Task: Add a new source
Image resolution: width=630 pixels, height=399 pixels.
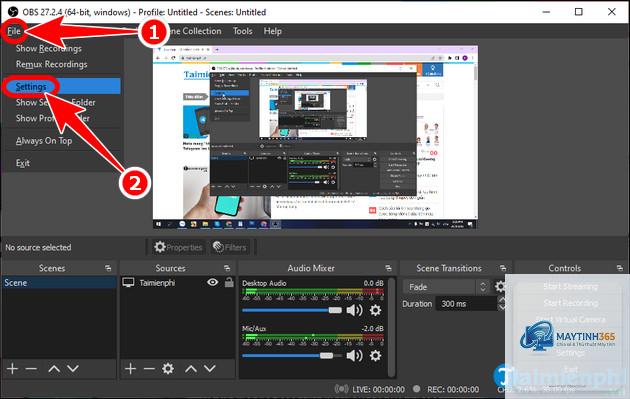Action: (130, 368)
